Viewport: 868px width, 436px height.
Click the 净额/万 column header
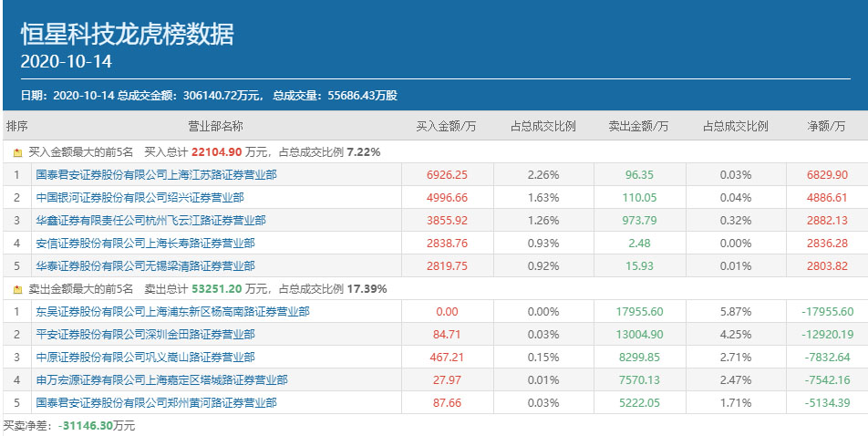[x=827, y=126]
